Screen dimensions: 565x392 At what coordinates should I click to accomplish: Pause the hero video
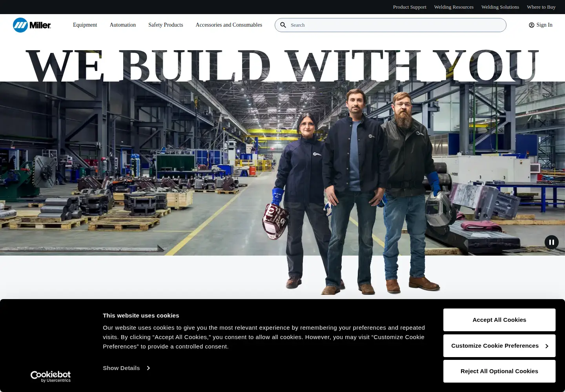click(x=551, y=242)
